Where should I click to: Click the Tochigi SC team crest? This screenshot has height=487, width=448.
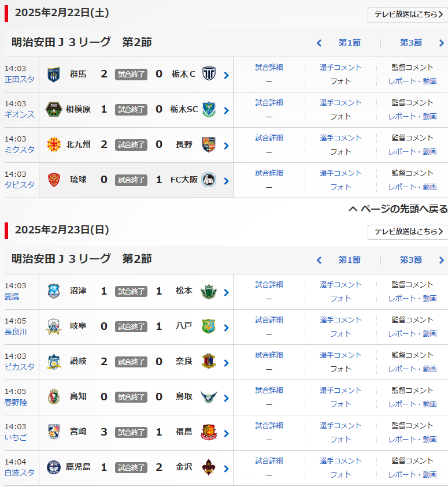tap(209, 109)
